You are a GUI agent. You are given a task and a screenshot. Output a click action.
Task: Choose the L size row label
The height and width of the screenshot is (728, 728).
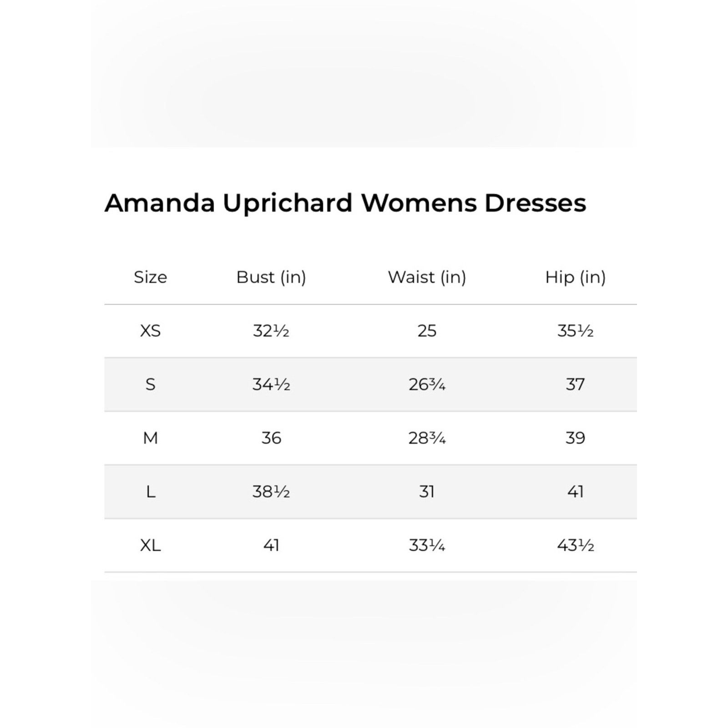(x=151, y=492)
